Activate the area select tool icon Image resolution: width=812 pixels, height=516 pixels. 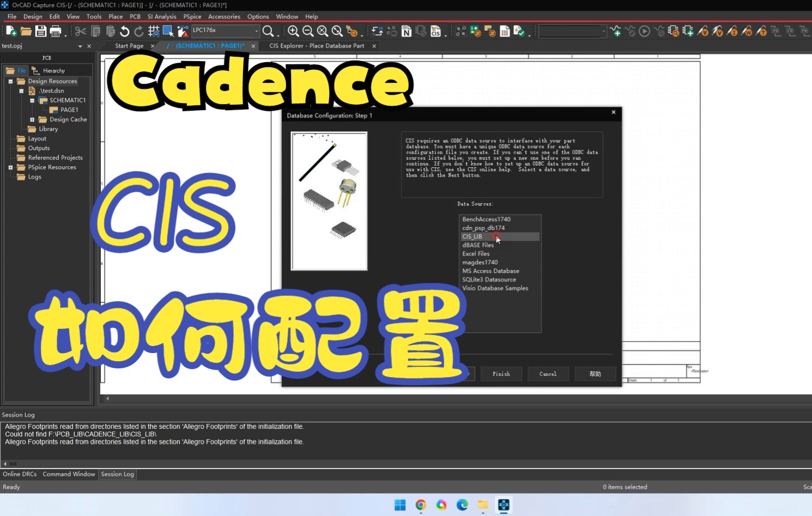click(168, 32)
